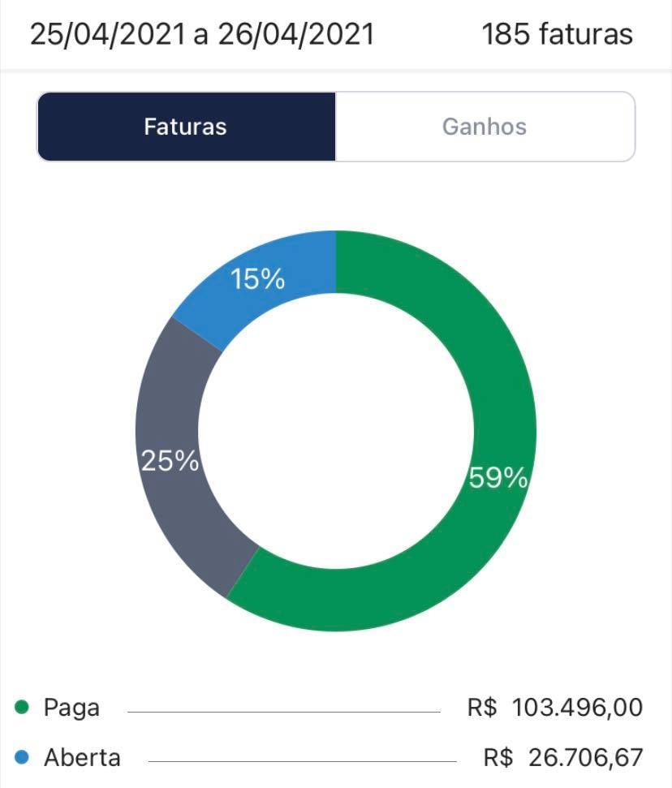Click the green Paga legend dot
This screenshot has width=672, height=788.
pyautogui.click(x=22, y=707)
